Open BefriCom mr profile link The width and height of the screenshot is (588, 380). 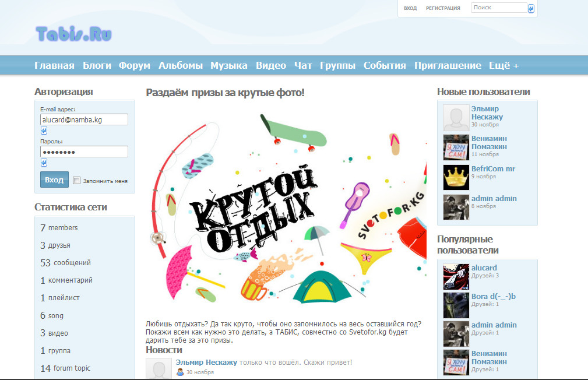493,169
